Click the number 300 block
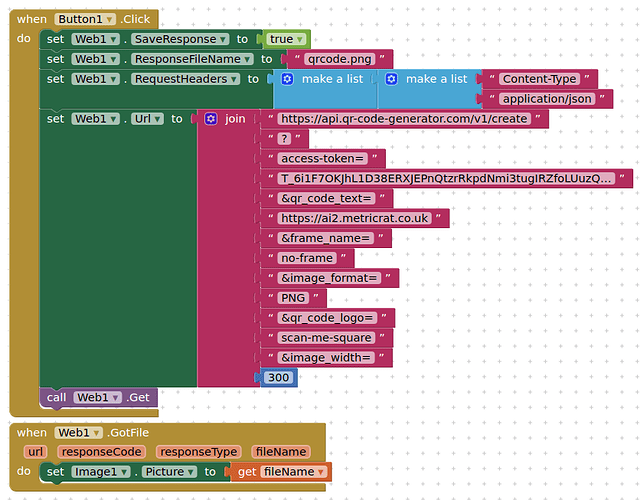 tap(277, 378)
